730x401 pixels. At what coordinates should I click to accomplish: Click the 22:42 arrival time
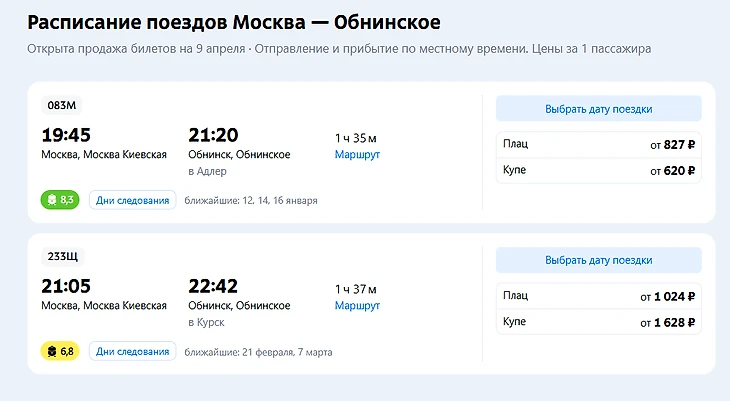click(213, 286)
